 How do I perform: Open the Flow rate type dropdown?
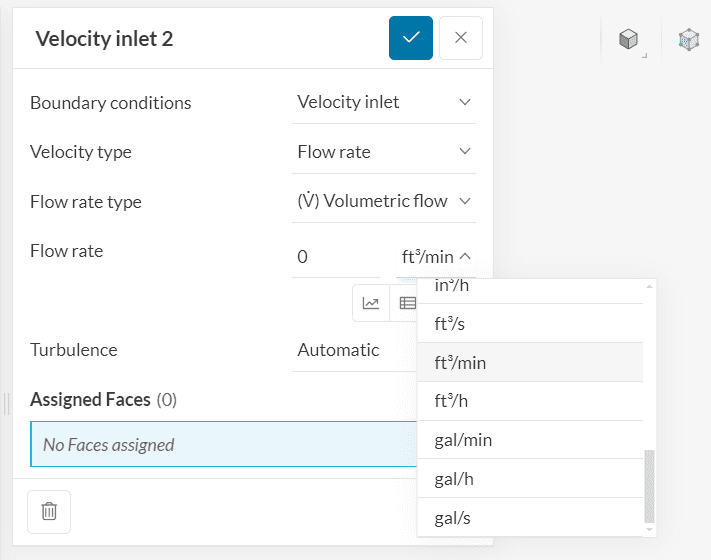383,201
